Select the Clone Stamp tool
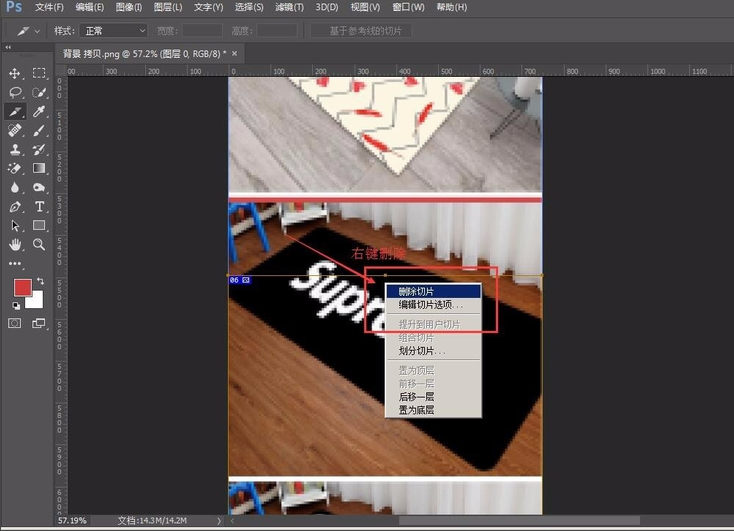The height and width of the screenshot is (531, 734). (x=15, y=149)
